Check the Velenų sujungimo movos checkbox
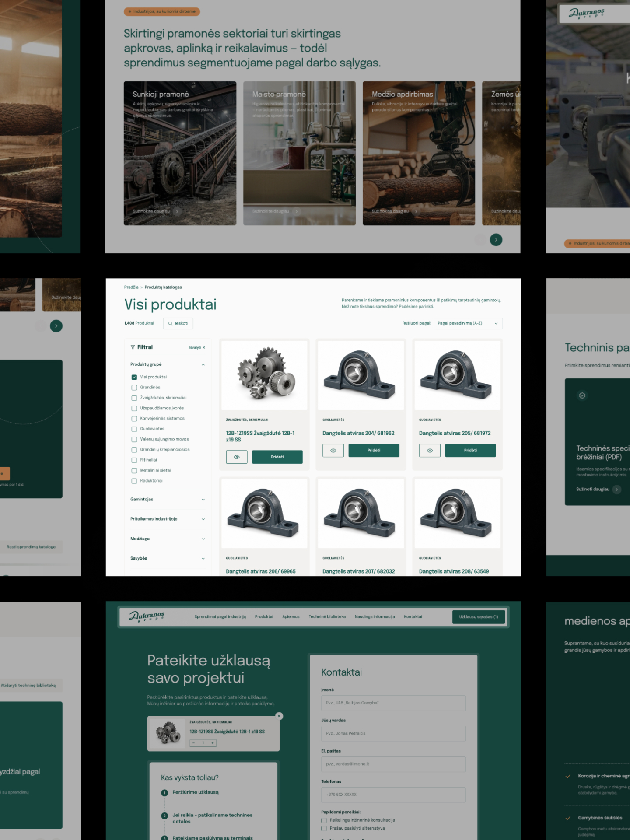Screen dimensions: 630x840 point(134,439)
